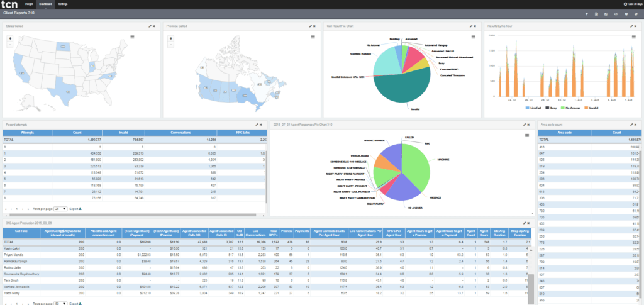
Task: Open the Settings menu
Action: [63, 4]
